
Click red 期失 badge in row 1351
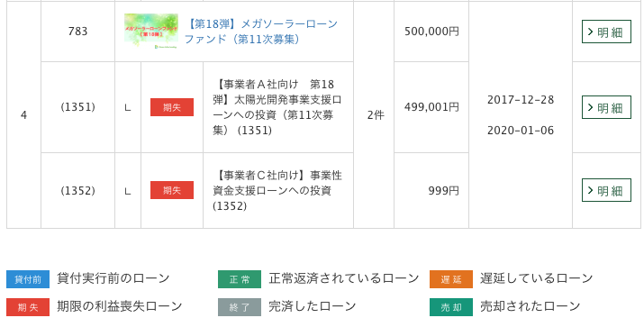click(172, 107)
